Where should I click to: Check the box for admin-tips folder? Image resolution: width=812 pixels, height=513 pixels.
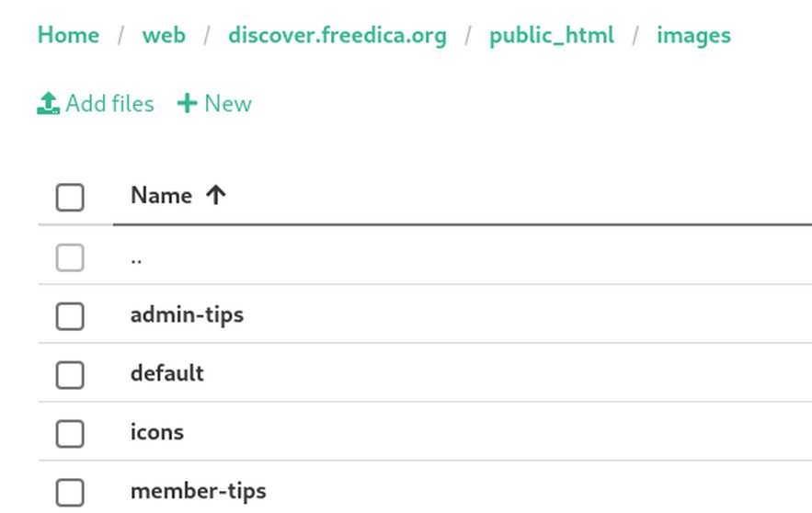[x=70, y=315]
